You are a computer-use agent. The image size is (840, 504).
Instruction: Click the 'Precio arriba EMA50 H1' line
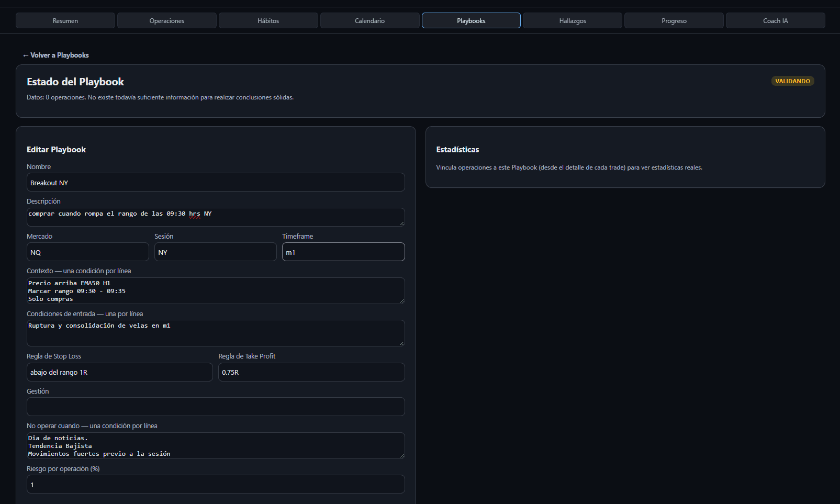click(69, 283)
